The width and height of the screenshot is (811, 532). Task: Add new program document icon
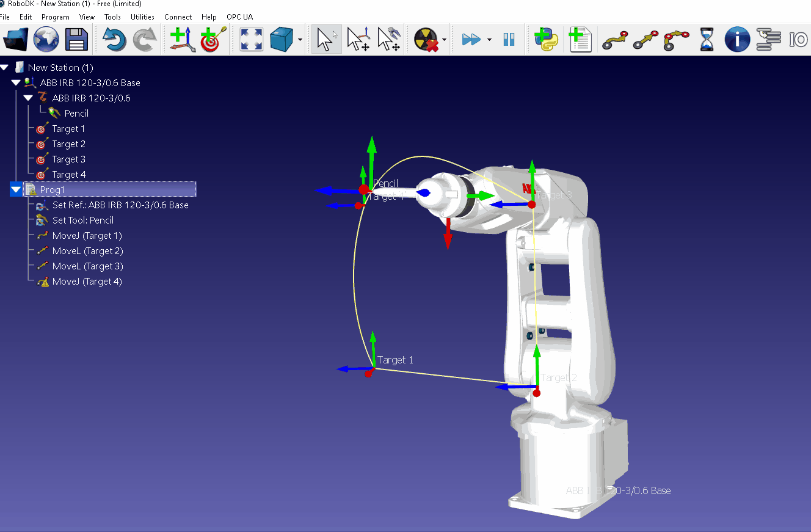580,40
